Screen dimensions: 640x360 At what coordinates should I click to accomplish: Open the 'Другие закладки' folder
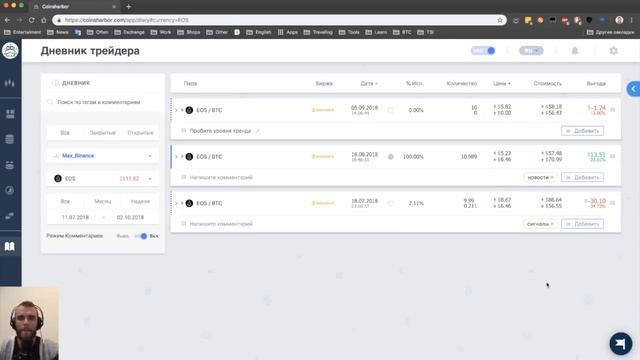coord(610,32)
